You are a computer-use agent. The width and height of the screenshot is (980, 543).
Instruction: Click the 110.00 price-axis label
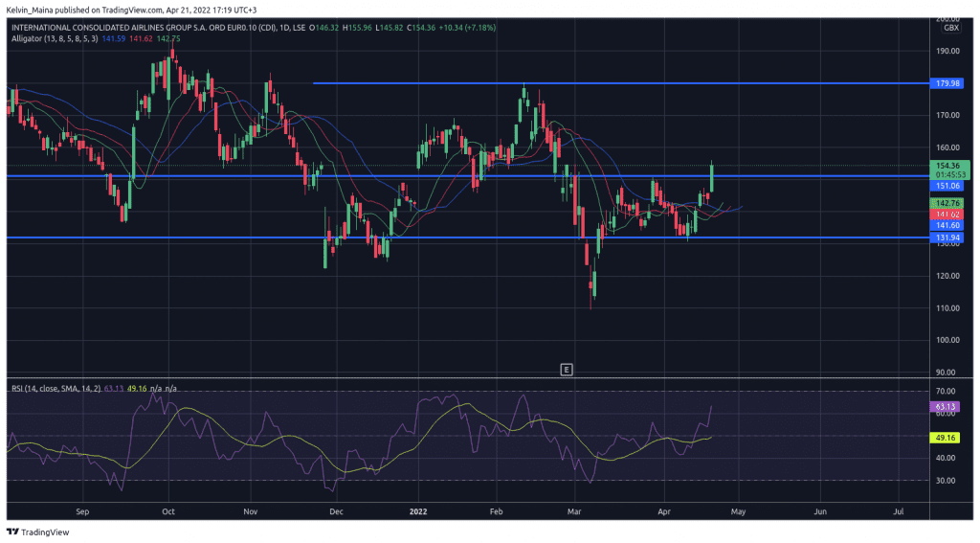947,307
